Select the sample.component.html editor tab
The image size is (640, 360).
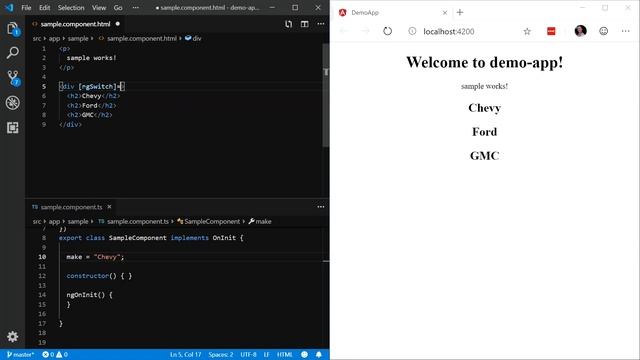(x=76, y=24)
